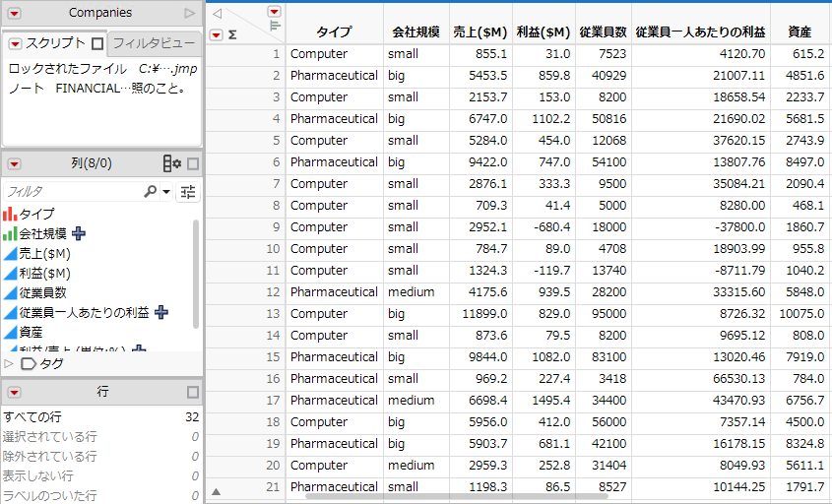This screenshot has width=832, height=504.
Task: Open the 行 panel red triangle menu
Action: (x=15, y=393)
